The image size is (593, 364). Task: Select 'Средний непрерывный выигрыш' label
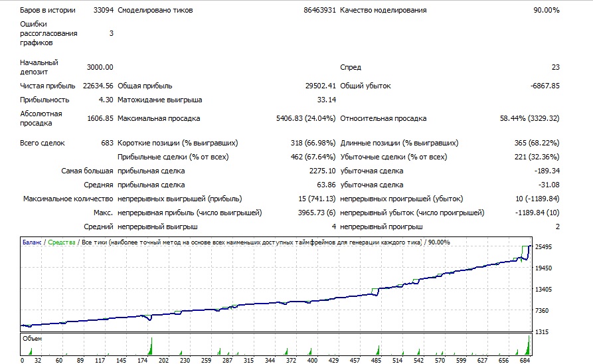pos(140,227)
